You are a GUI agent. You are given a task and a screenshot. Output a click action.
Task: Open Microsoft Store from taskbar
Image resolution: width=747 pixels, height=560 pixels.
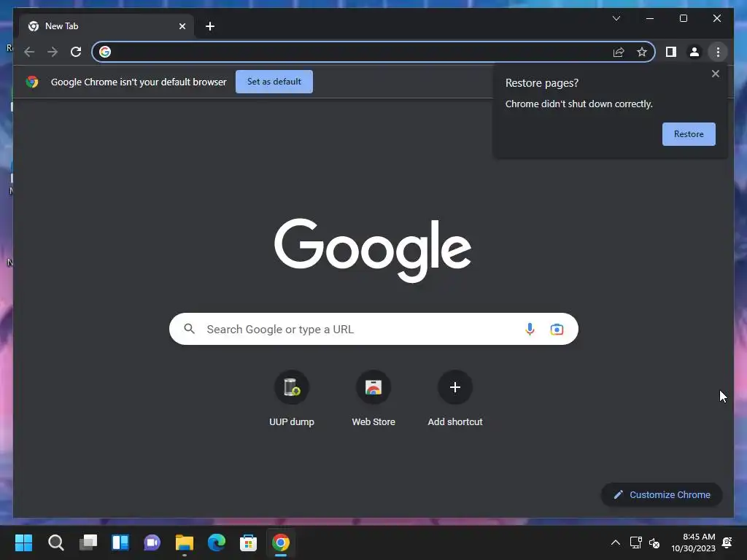tap(248, 542)
